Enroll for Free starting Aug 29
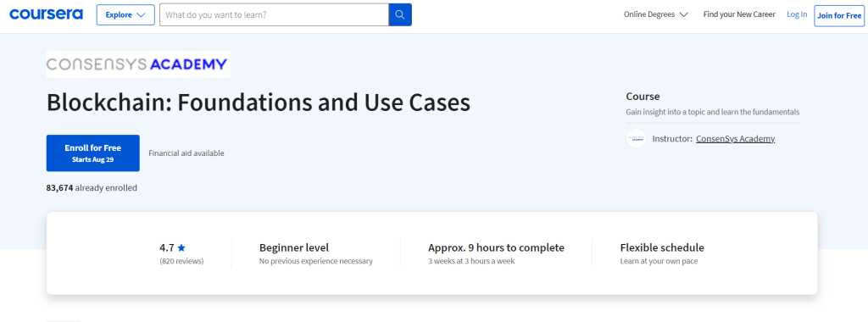The image size is (868, 322). tap(93, 153)
